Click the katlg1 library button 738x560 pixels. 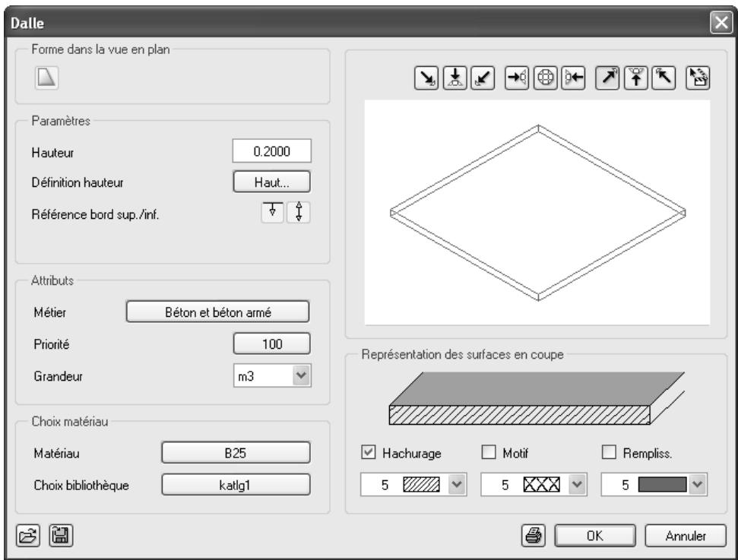point(236,485)
